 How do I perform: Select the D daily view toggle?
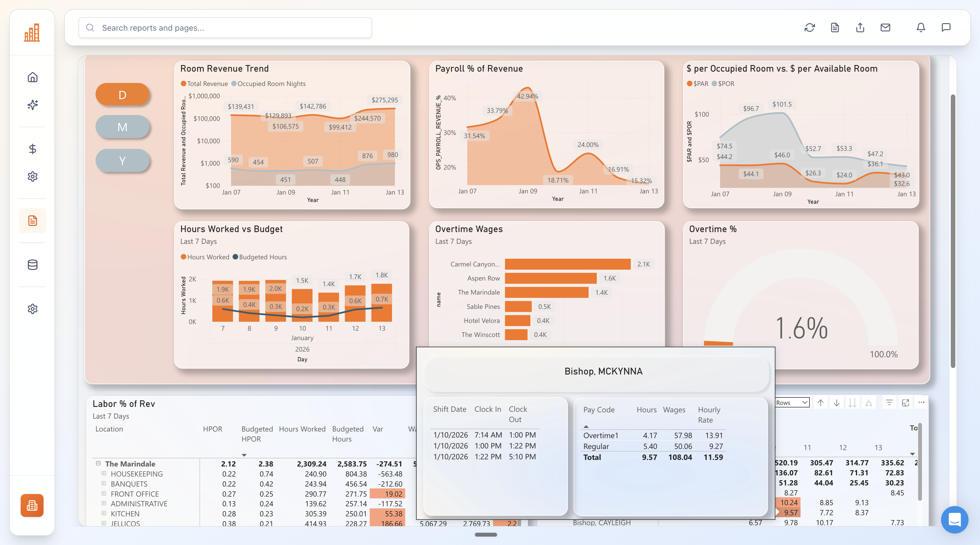point(123,94)
